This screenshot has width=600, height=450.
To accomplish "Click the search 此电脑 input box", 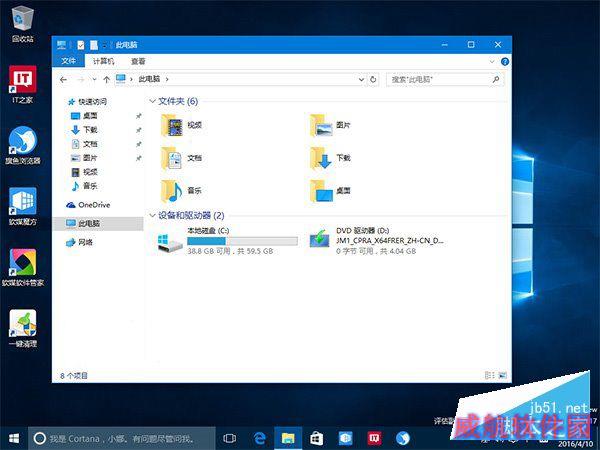I will (439, 80).
